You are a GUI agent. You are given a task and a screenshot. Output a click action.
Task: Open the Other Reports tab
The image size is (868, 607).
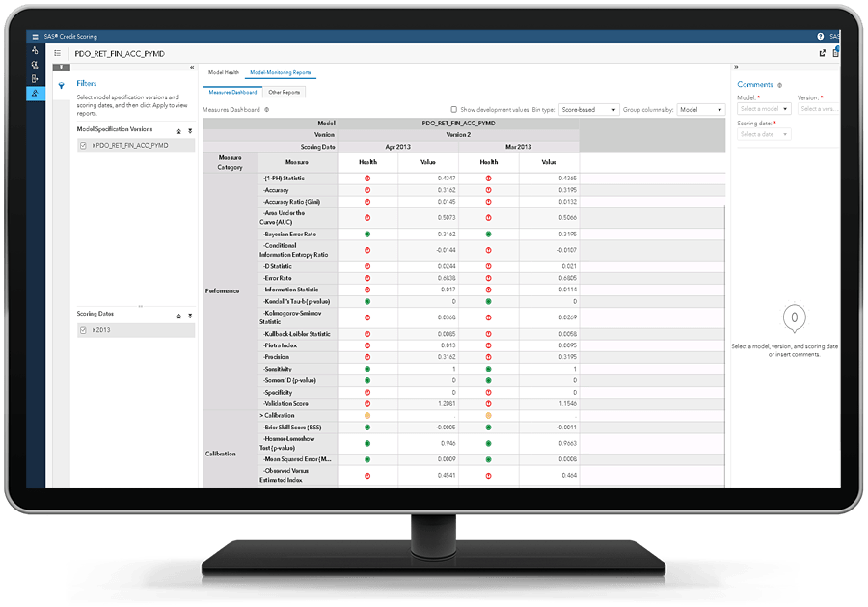point(284,93)
